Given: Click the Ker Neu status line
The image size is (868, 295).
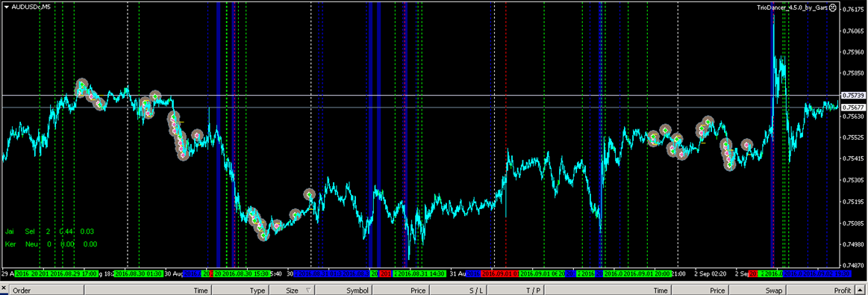Looking at the screenshot, I should (51, 244).
